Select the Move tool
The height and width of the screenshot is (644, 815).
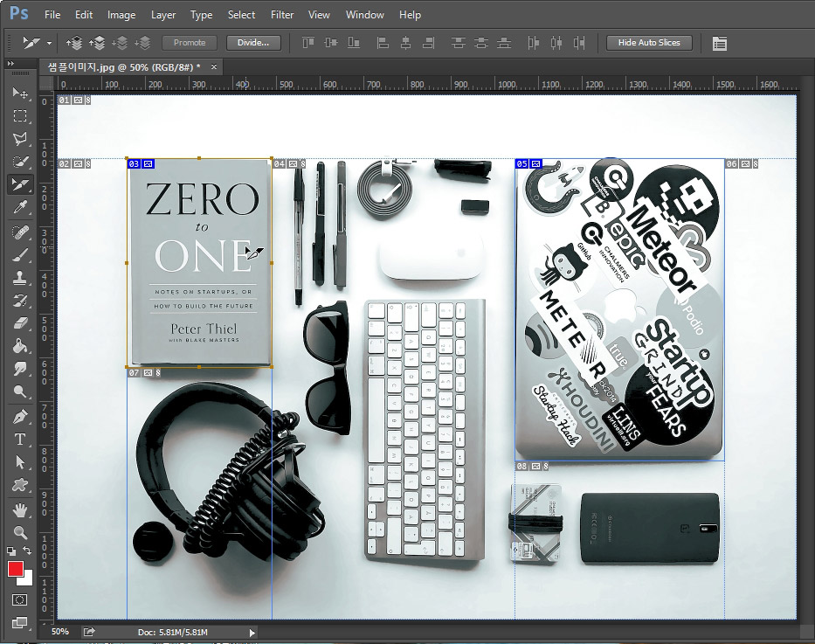(x=19, y=93)
